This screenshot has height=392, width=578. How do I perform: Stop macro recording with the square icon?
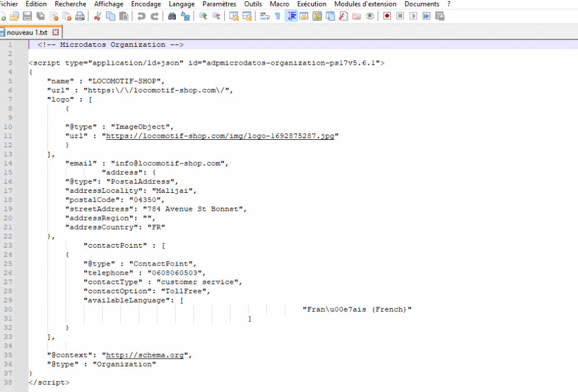[x=401, y=16]
